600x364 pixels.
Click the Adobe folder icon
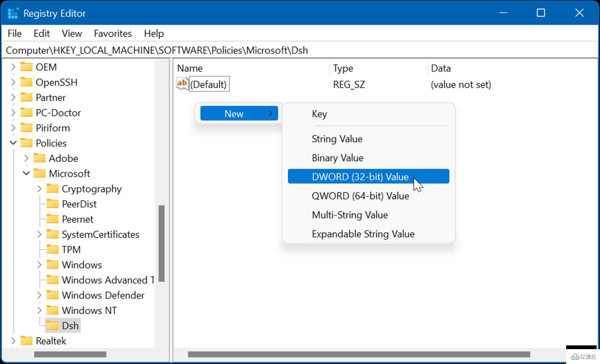tap(39, 158)
